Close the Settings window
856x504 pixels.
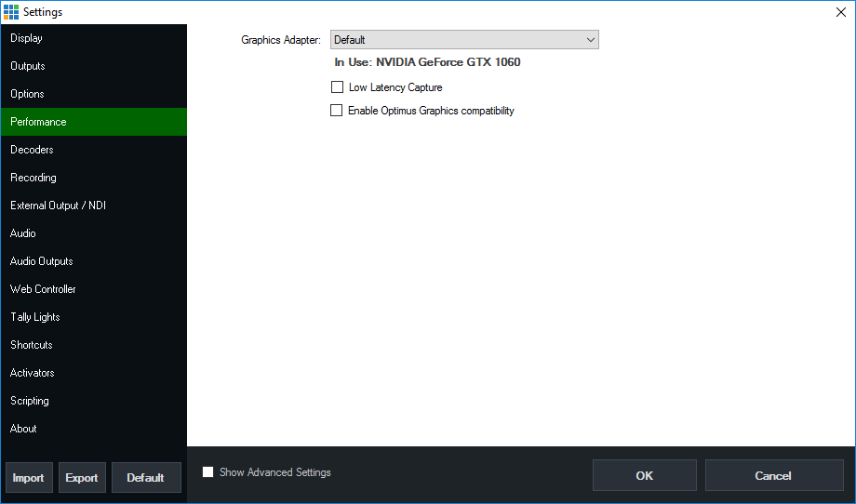coord(841,12)
